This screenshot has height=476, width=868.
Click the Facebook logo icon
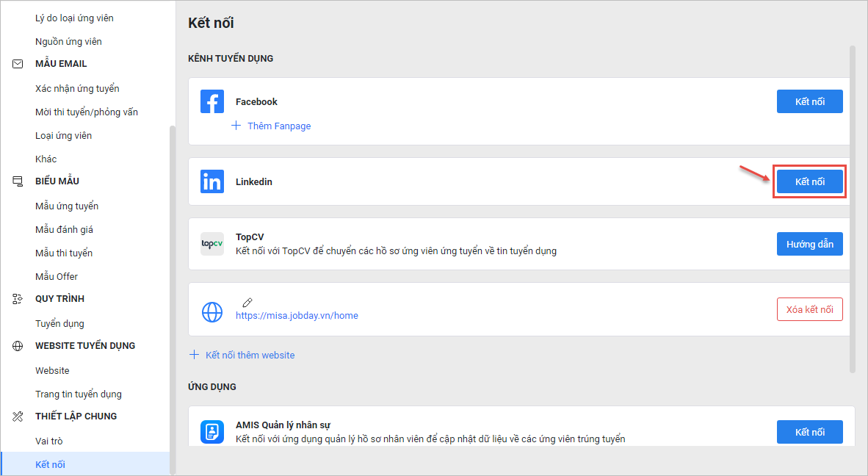[211, 102]
